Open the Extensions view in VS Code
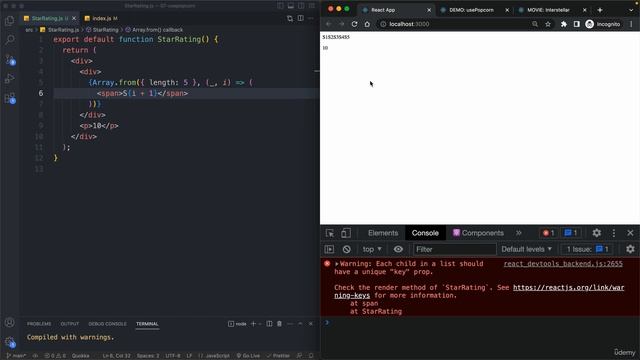 tap(10, 98)
